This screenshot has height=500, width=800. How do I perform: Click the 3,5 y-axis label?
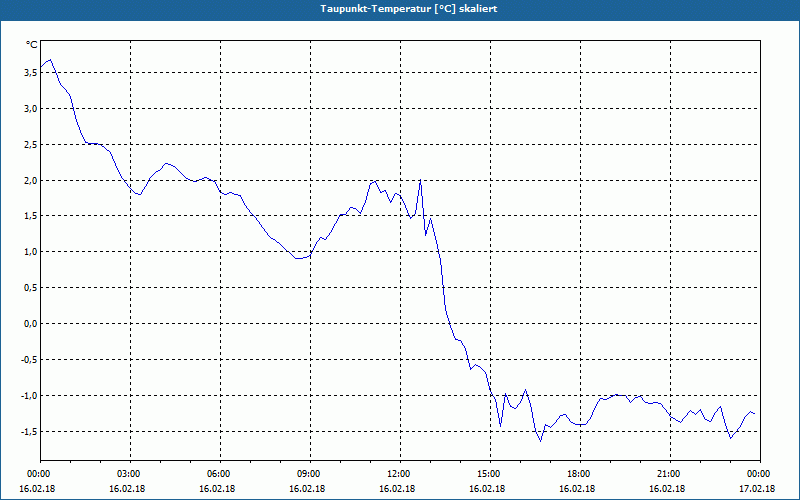click(31, 73)
